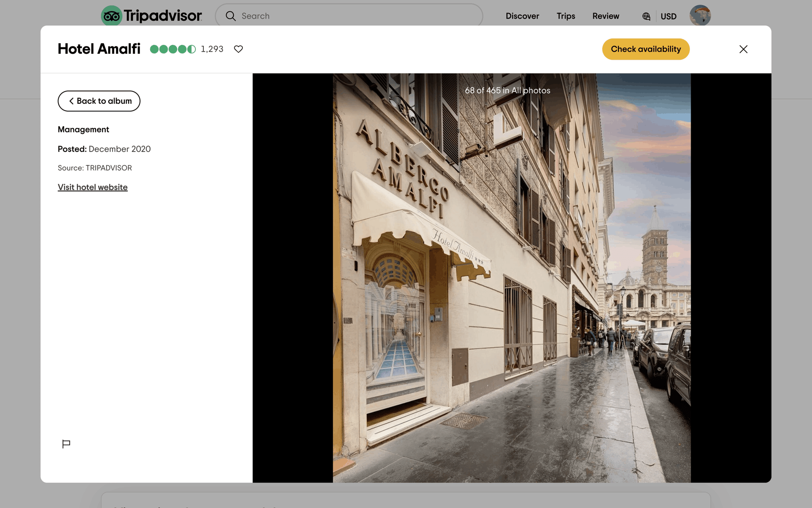
Task: Click the Management label
Action: click(83, 130)
